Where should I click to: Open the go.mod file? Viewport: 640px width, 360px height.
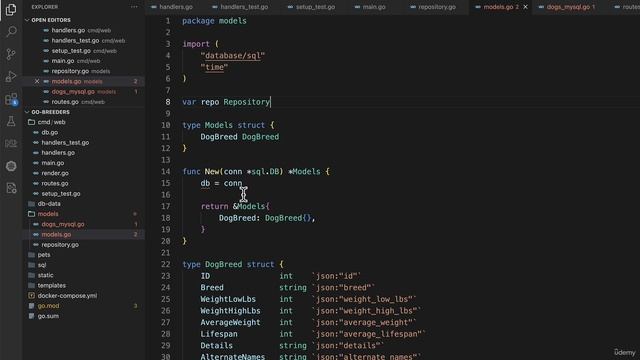tap(48, 306)
